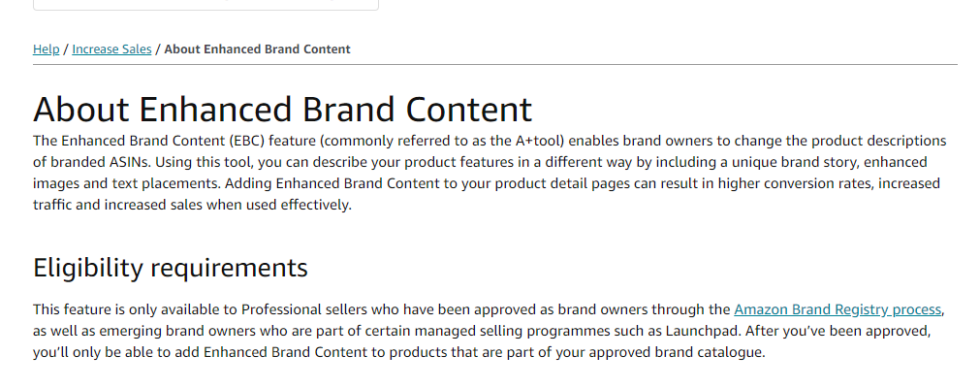Select the Eligibility requirements heading
980x388 pixels.
[171, 268]
